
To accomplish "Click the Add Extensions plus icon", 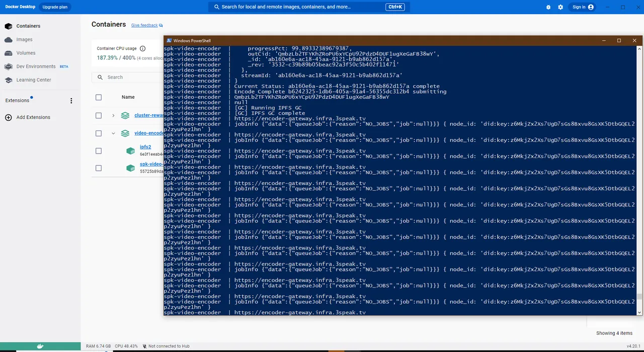I will [8, 117].
